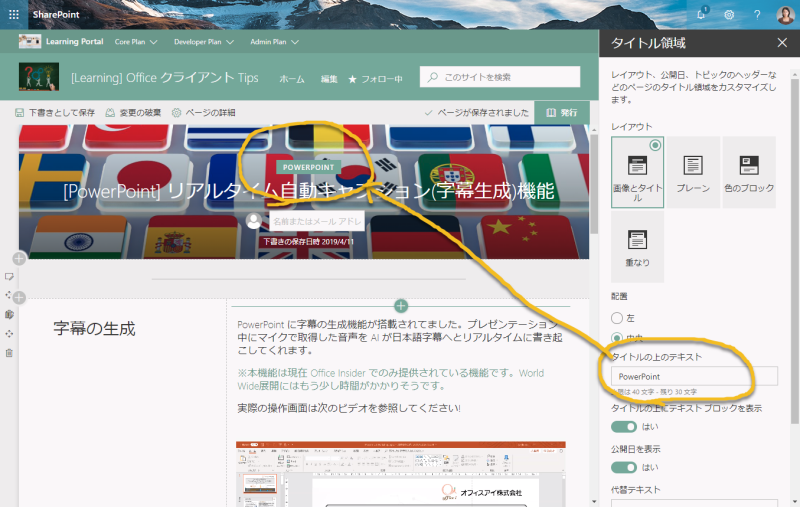Click the Learning Portal logo thumbnail
800x507 pixels.
point(30,42)
